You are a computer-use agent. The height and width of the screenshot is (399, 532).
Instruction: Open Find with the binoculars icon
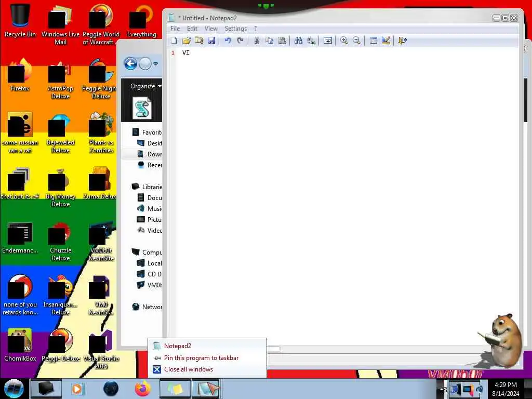[299, 41]
